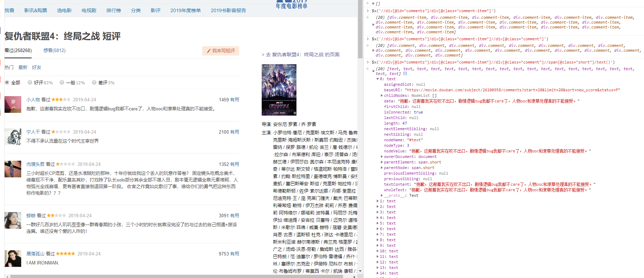Viewport: 644px width, 278px height.
Task: Open 选电影 navigation item
Action: tap(64, 10)
